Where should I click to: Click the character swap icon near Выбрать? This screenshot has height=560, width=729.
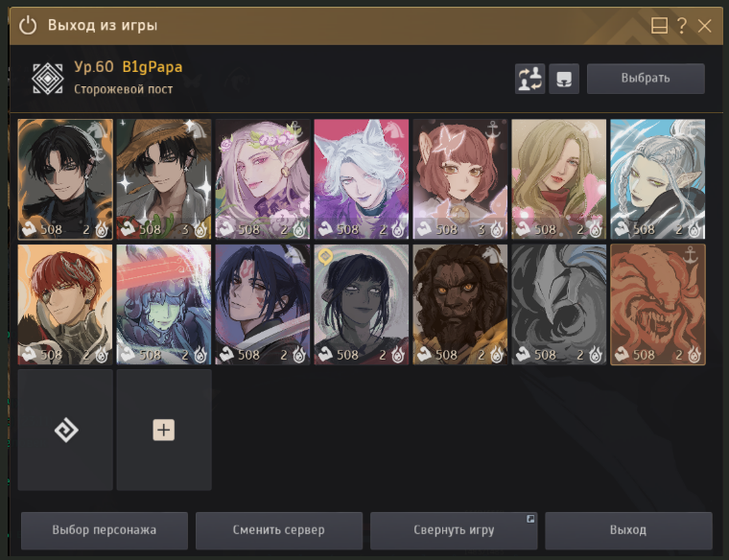[529, 79]
